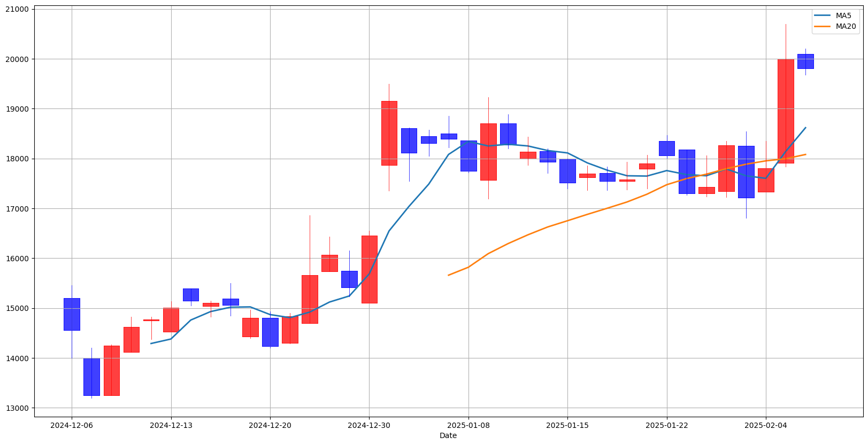Screen dimensions: 868x445
Task: Click the 2024-12-20 date tick label
Action: point(270,425)
